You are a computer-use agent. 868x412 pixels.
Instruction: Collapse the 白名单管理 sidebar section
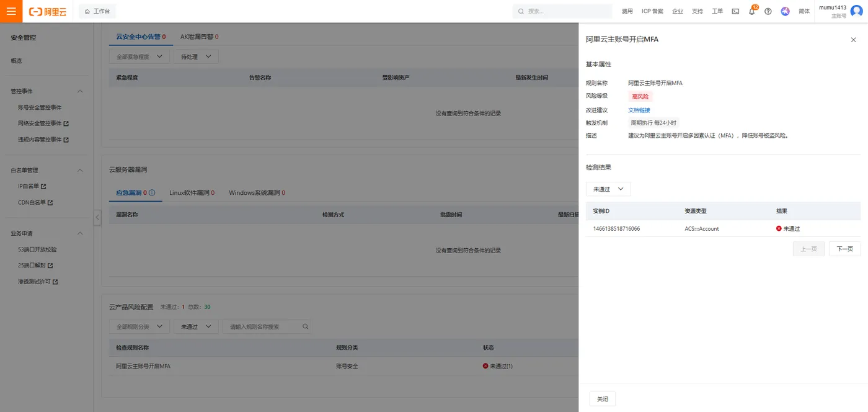(x=80, y=170)
